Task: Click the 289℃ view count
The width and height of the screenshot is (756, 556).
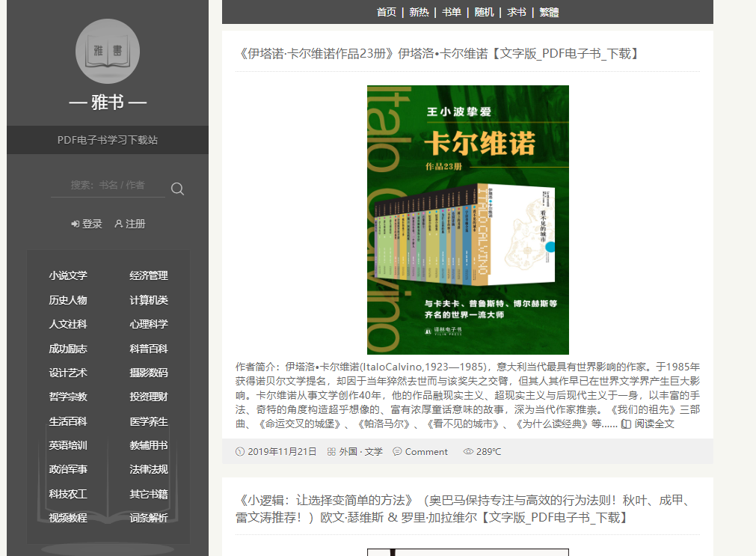Action: click(x=482, y=452)
